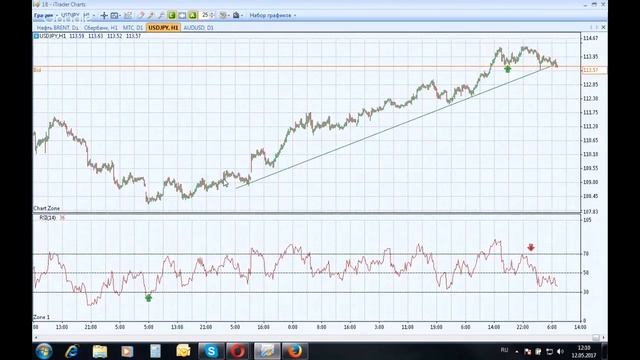
Task: Click the chart type icon next to layout
Action: [128, 16]
